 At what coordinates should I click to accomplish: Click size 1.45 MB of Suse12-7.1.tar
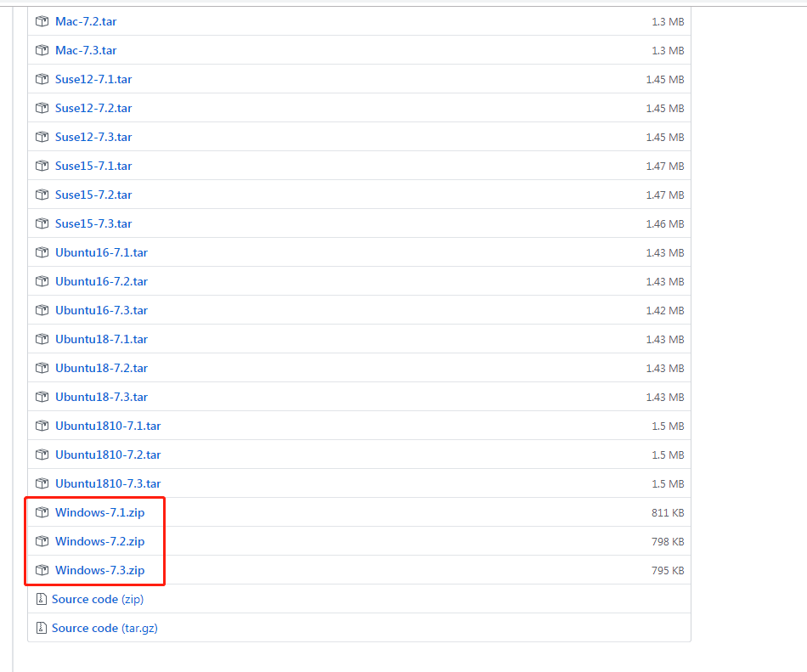click(665, 79)
